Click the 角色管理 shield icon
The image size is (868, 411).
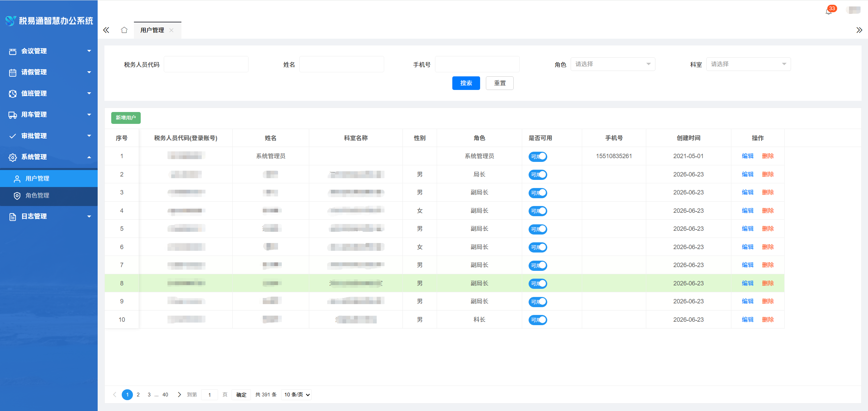17,196
